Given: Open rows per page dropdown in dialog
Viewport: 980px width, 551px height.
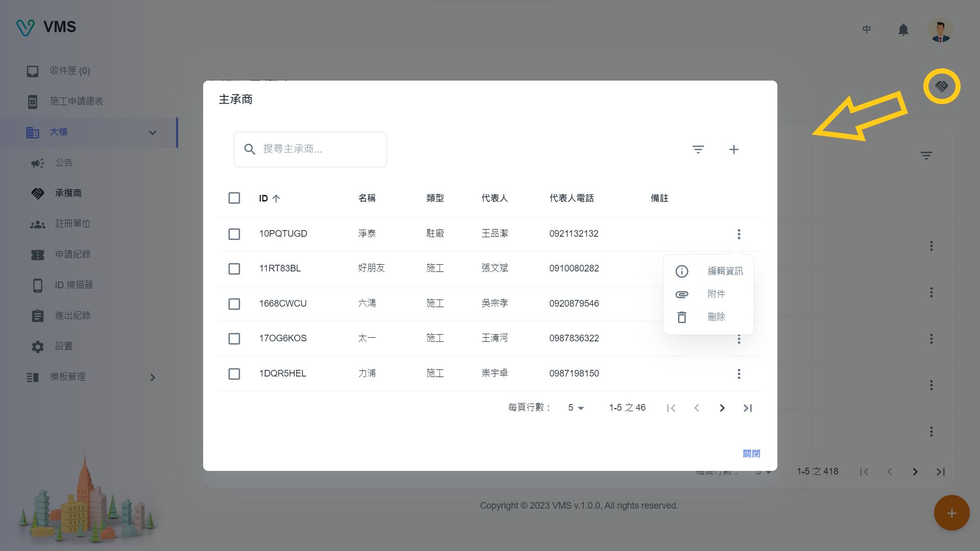Looking at the screenshot, I should [576, 408].
